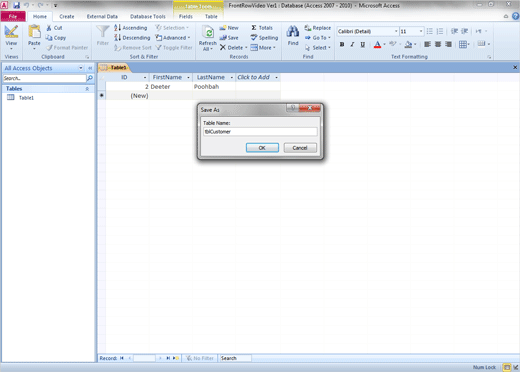Click the Find binoculars icon
The width and height of the screenshot is (520, 372).
point(293,31)
